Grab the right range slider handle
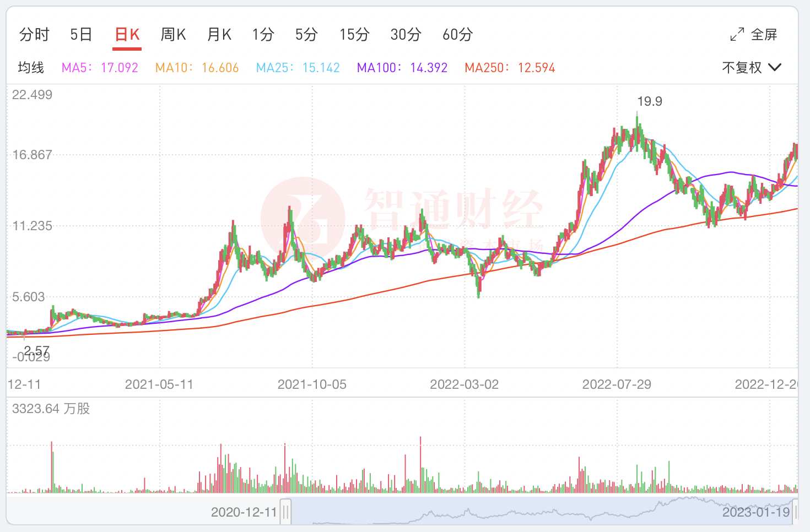The image size is (810, 532). point(796,512)
